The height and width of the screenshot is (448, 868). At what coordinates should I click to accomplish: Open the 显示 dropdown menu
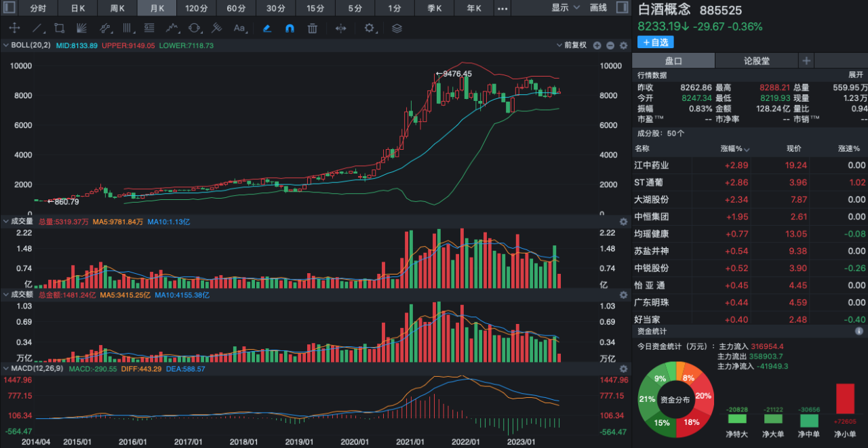(x=566, y=8)
